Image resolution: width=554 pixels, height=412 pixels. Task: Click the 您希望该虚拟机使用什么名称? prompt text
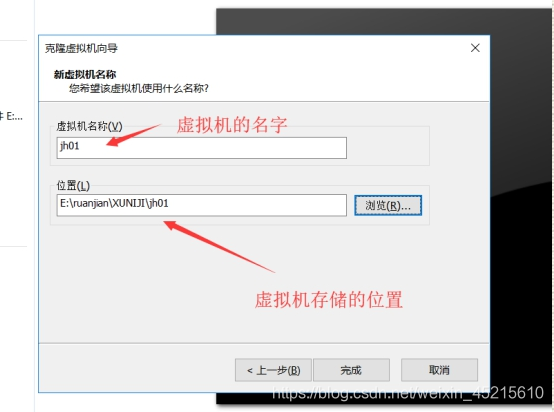click(138, 88)
